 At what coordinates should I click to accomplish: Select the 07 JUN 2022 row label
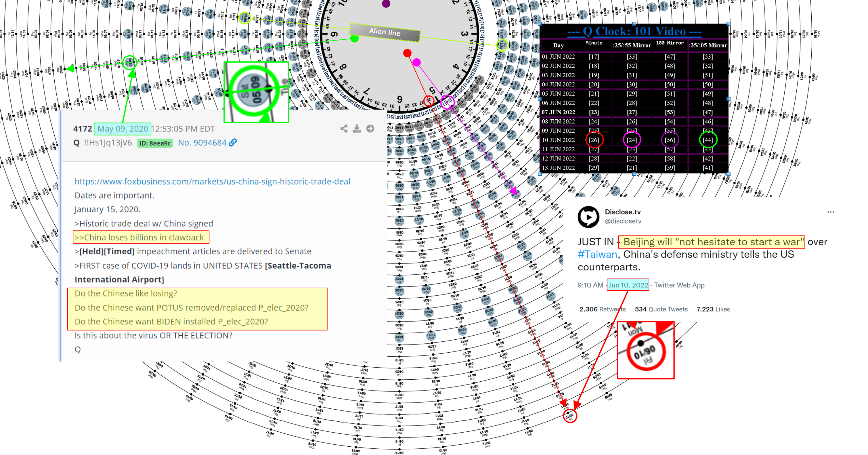click(558, 112)
